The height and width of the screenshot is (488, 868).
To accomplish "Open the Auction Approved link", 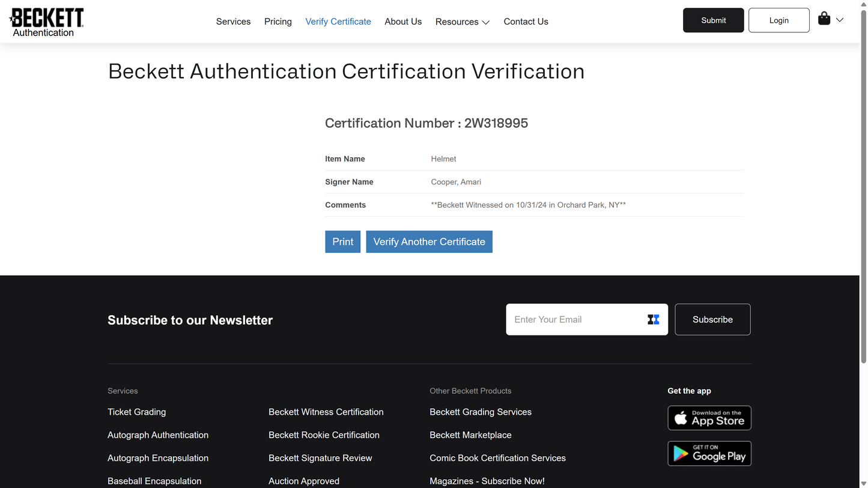I will [x=304, y=481].
